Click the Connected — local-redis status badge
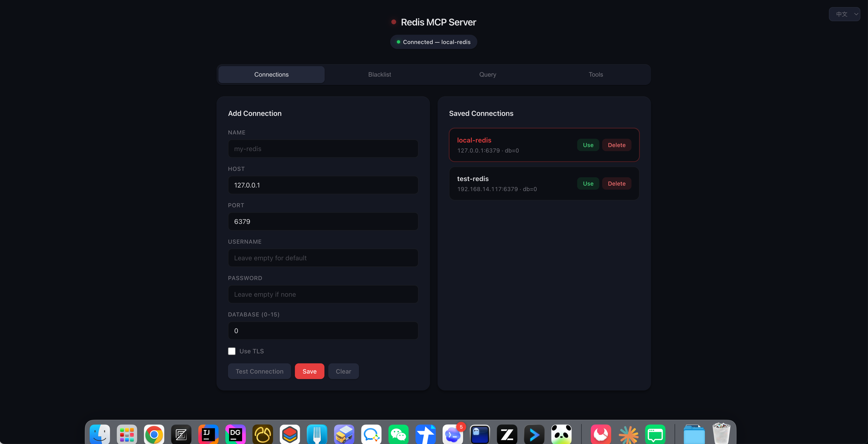Image resolution: width=868 pixels, height=444 pixels. (x=434, y=42)
